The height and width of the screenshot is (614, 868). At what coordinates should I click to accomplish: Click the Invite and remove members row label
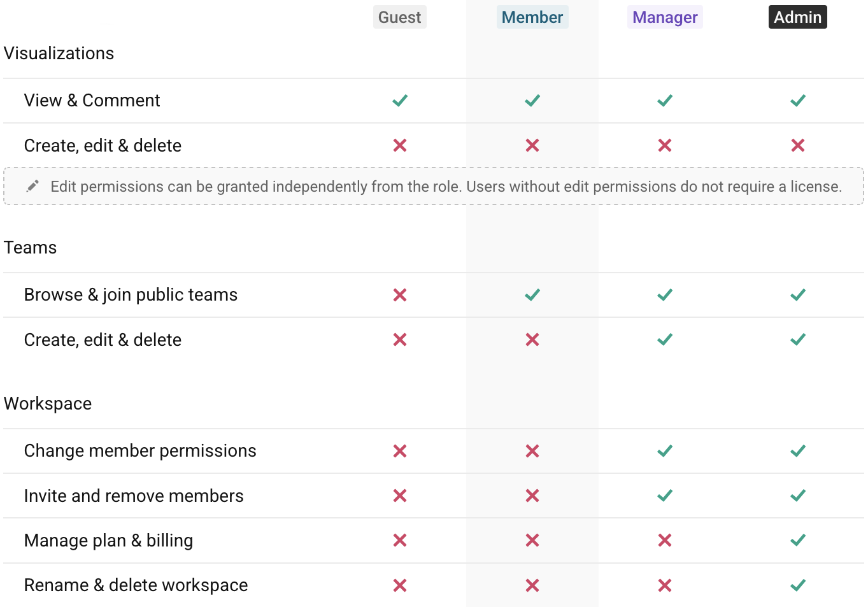[134, 496]
